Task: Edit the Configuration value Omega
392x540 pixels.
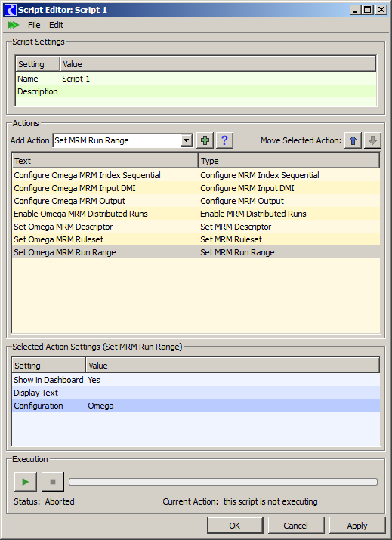Action: [x=100, y=406]
